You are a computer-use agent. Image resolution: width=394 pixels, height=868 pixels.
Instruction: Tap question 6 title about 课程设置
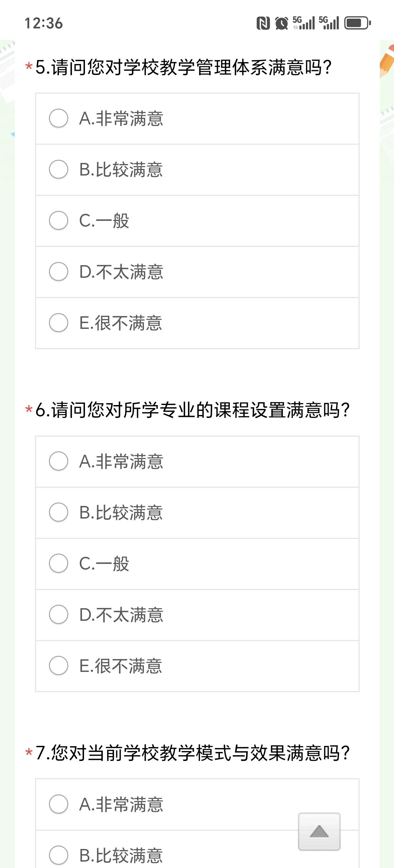192,410
